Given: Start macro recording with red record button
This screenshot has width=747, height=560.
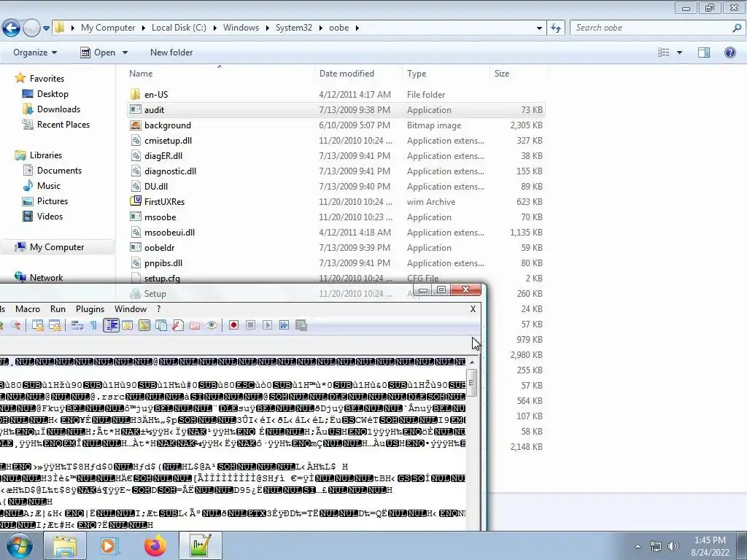Looking at the screenshot, I should pos(233,325).
